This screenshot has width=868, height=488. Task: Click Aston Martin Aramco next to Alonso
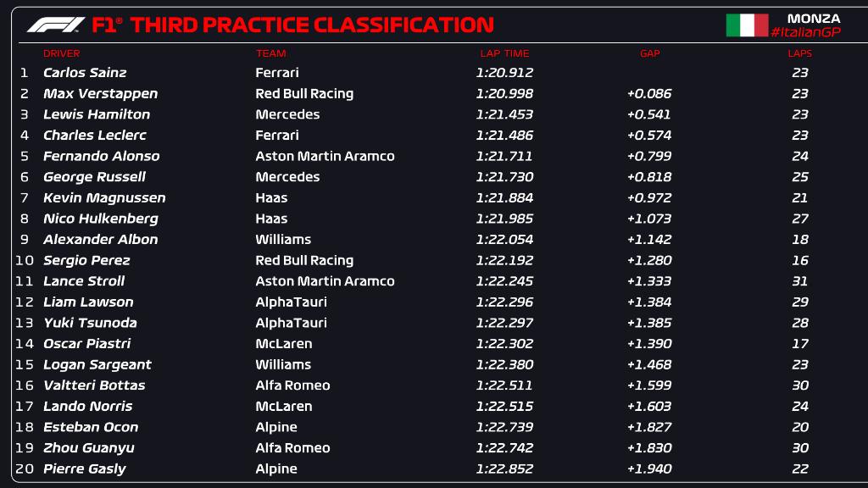(x=325, y=156)
